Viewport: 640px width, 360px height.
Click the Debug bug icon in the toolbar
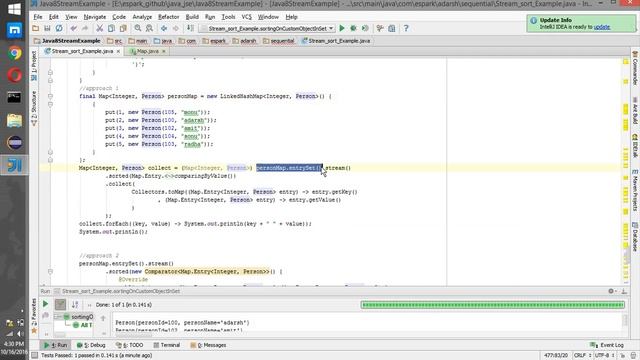(x=353, y=29)
